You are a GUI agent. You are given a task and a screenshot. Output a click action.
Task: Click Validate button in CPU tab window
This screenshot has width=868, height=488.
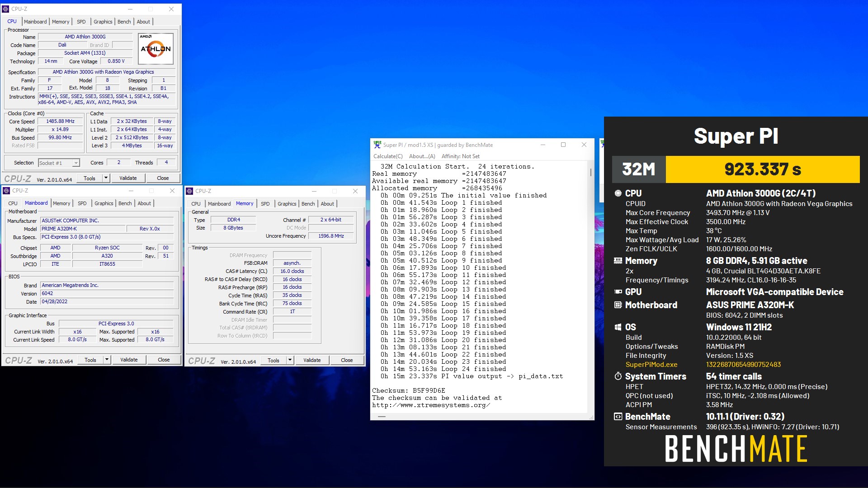(x=128, y=178)
